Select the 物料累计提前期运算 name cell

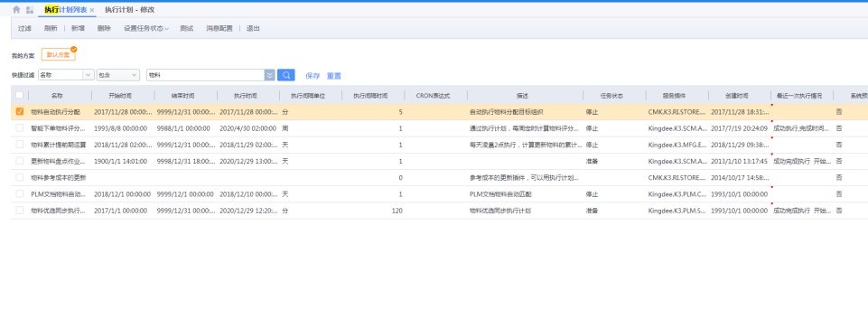(x=58, y=145)
